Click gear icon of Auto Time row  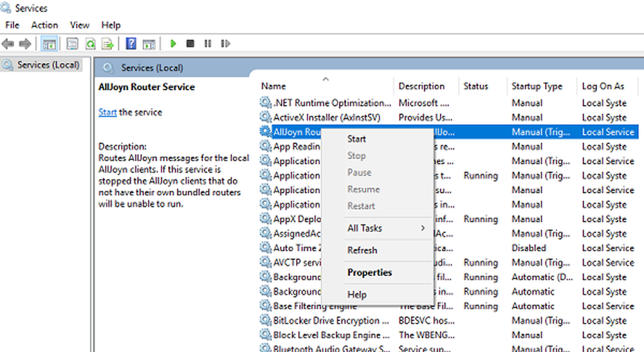click(x=266, y=248)
